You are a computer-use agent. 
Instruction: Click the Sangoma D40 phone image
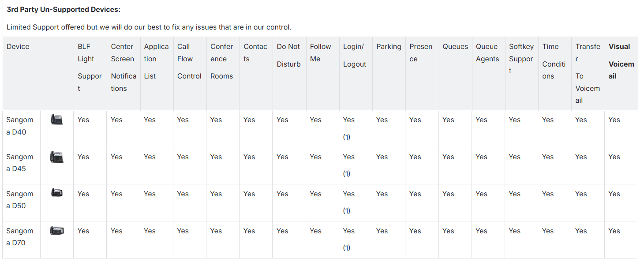[56, 120]
